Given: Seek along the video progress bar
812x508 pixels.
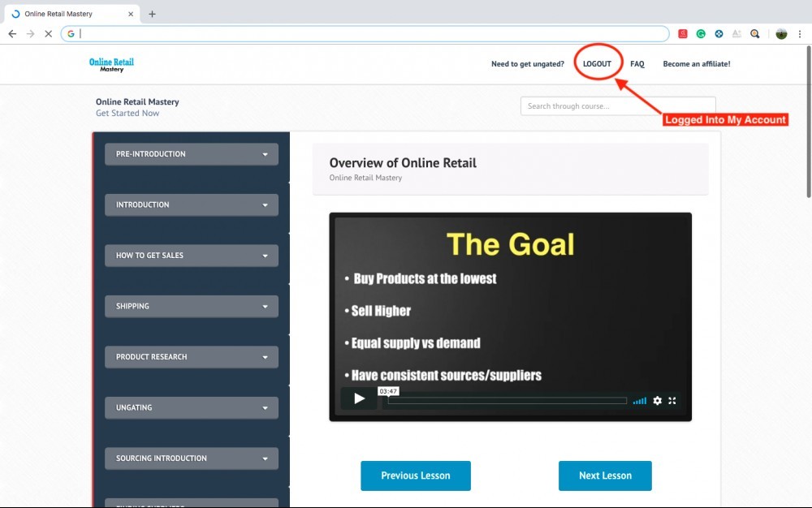Looking at the screenshot, I should [x=507, y=400].
